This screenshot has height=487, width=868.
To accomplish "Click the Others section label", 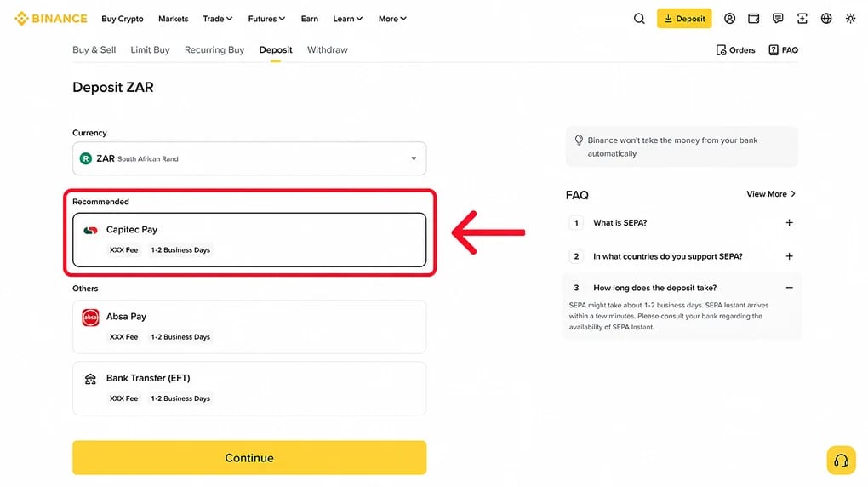I will 85,289.
